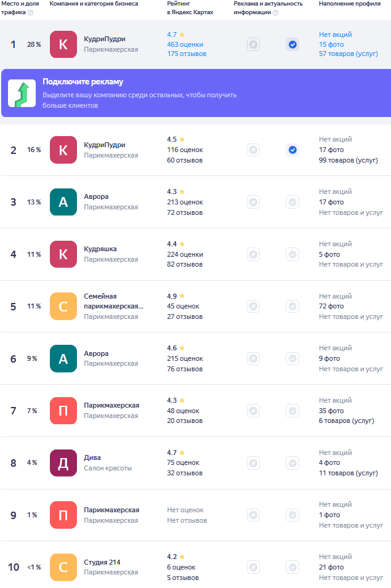Click grey verified icon in Семейная парикмахерская row

click(292, 307)
